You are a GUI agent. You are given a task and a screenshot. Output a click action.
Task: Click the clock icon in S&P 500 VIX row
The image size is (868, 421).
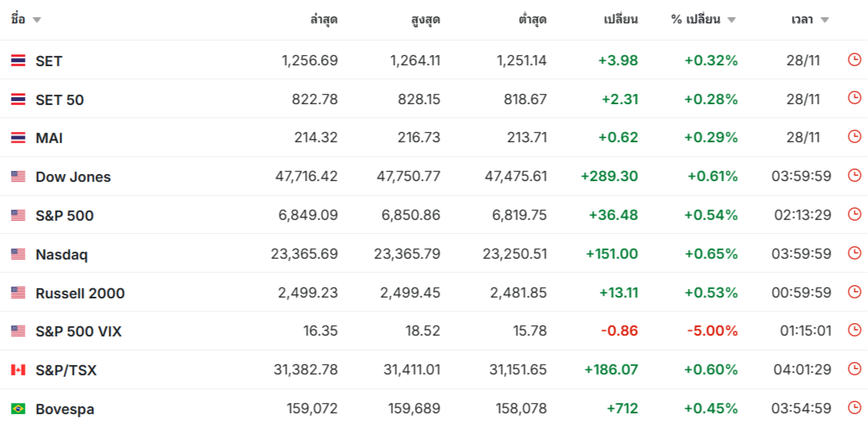pyautogui.click(x=854, y=331)
